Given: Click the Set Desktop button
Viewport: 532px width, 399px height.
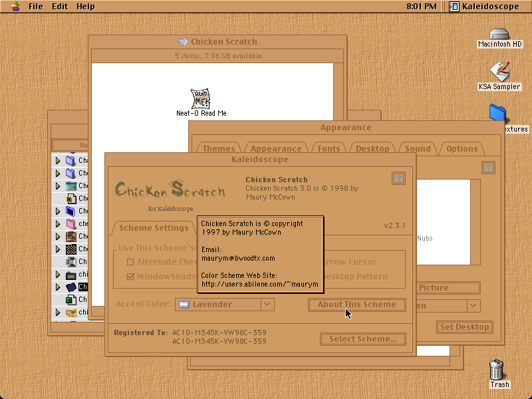Looking at the screenshot, I should 464,327.
